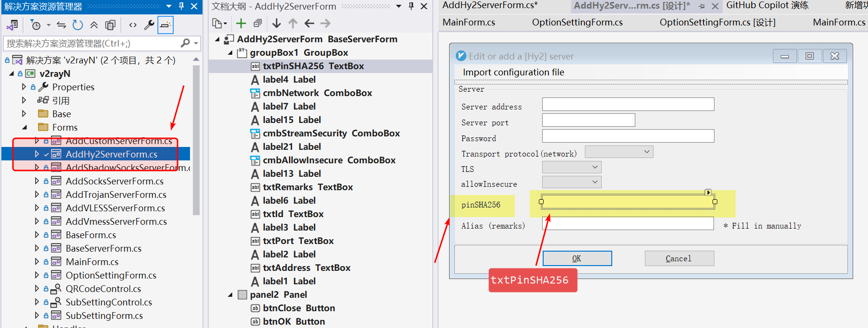Click the Show All Files icon

tap(110, 25)
